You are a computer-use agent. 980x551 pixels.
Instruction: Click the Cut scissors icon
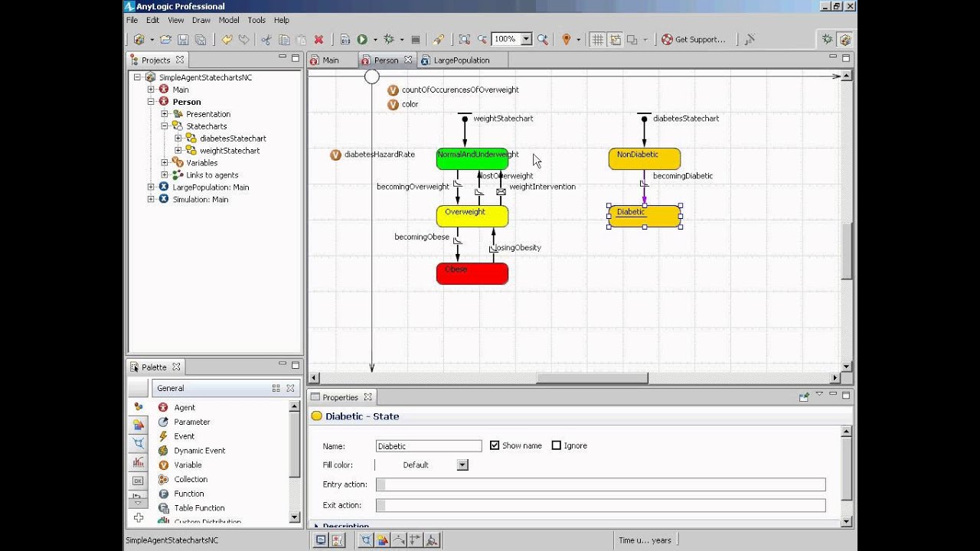[266, 39]
